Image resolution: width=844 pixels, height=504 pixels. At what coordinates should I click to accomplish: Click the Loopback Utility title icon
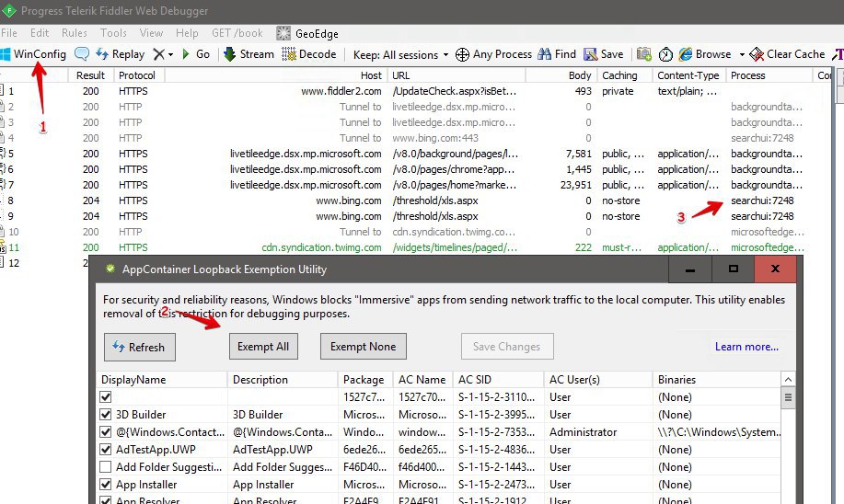[x=110, y=269]
